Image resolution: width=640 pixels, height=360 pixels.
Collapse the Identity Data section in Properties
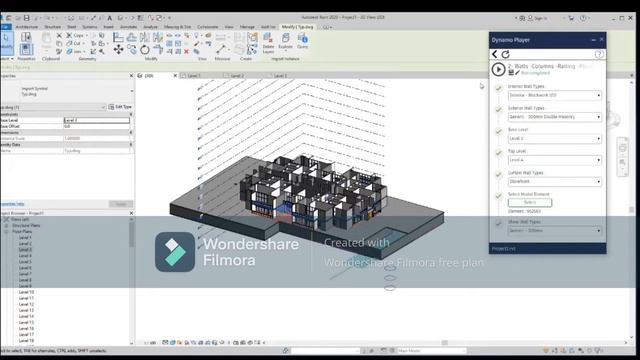pos(131,145)
